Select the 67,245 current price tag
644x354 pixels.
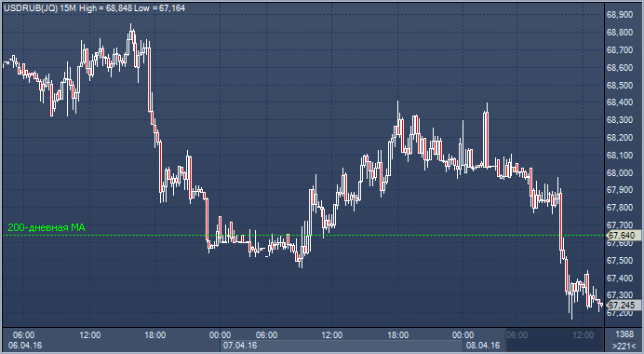623,305
